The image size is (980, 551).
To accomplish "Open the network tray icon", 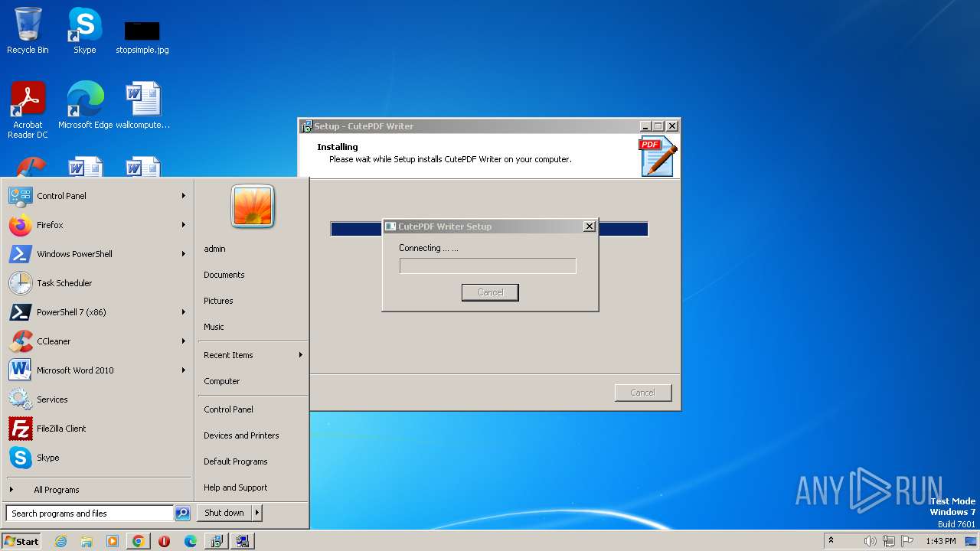I will click(x=888, y=541).
